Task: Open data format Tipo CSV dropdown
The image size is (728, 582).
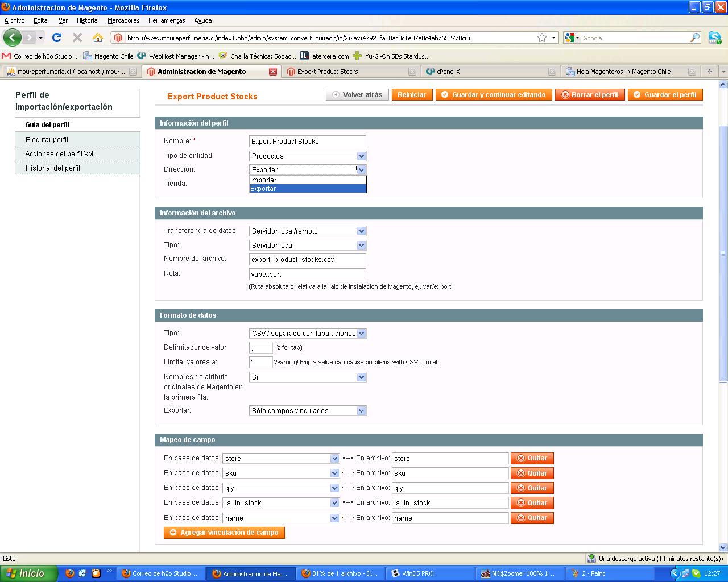Action: point(308,333)
